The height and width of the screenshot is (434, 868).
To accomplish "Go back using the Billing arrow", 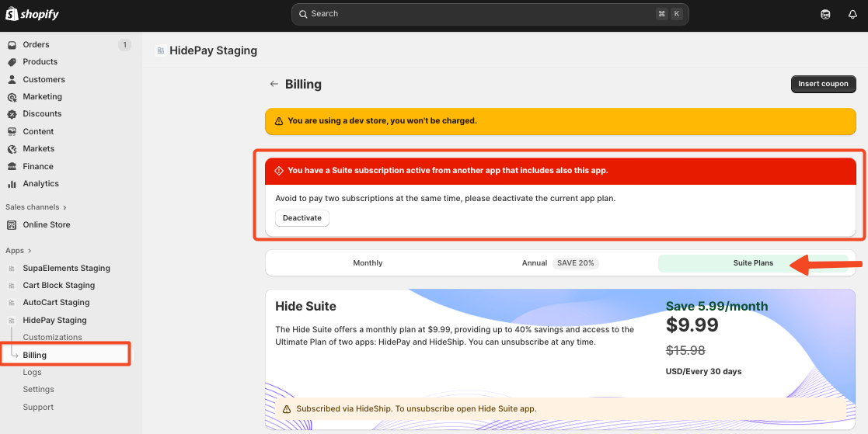I will [x=274, y=84].
